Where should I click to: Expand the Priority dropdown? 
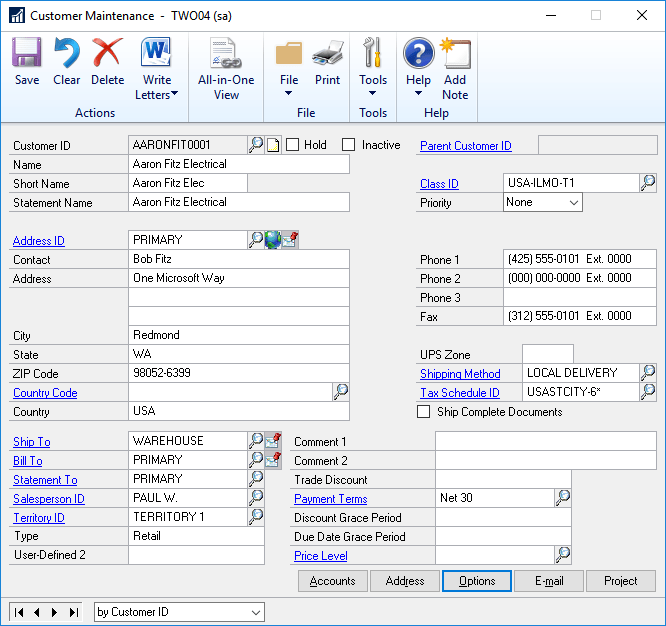[573, 202]
